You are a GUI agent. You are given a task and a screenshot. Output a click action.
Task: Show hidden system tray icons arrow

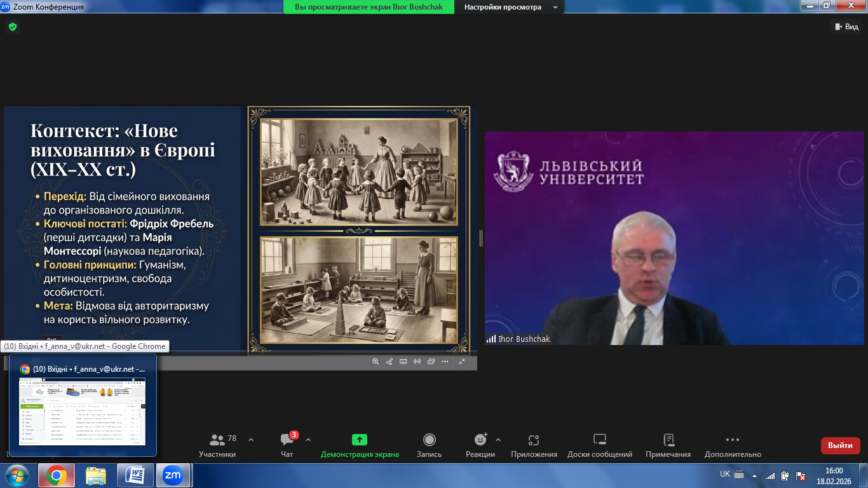pyautogui.click(x=754, y=475)
